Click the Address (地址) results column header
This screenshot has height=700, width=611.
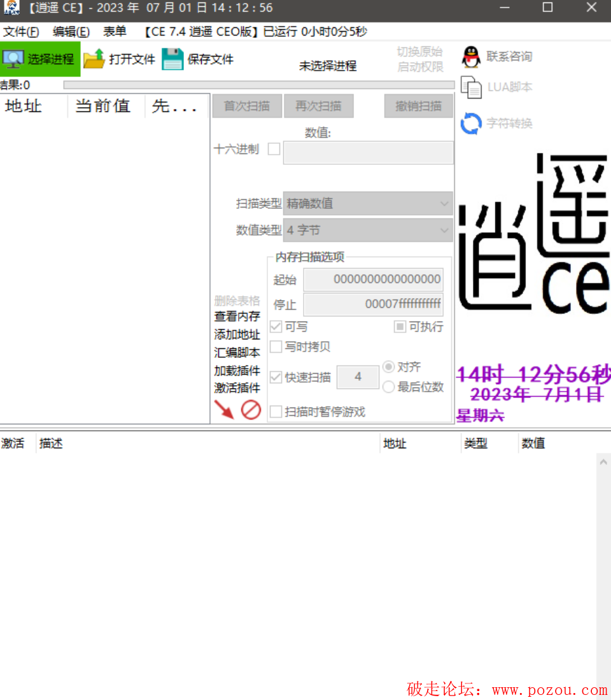tap(34, 106)
